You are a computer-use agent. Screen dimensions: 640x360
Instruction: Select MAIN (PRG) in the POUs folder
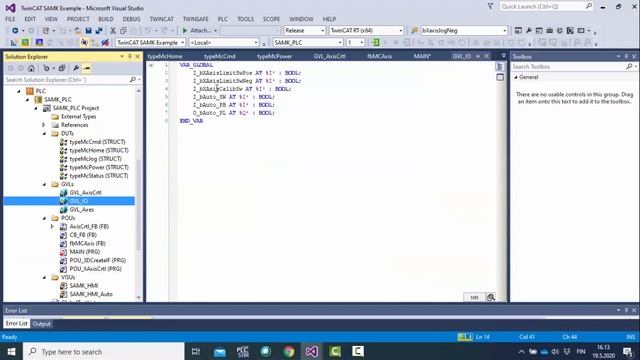point(84,252)
